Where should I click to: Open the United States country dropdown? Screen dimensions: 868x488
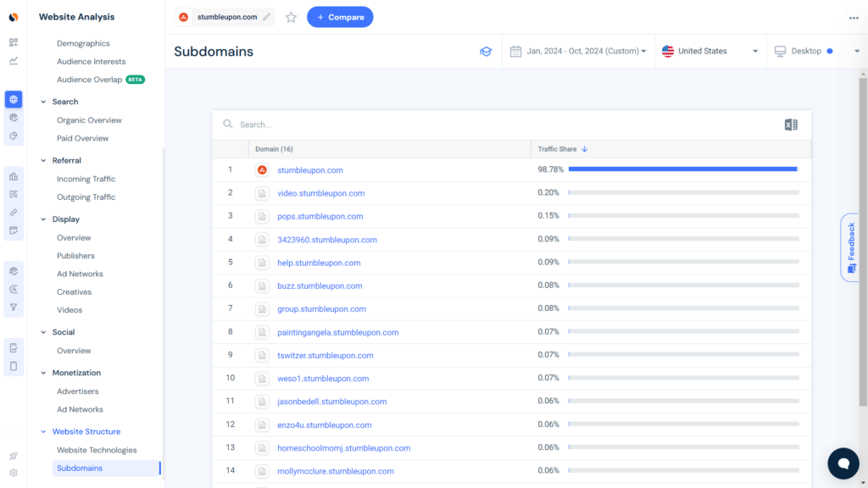710,52
